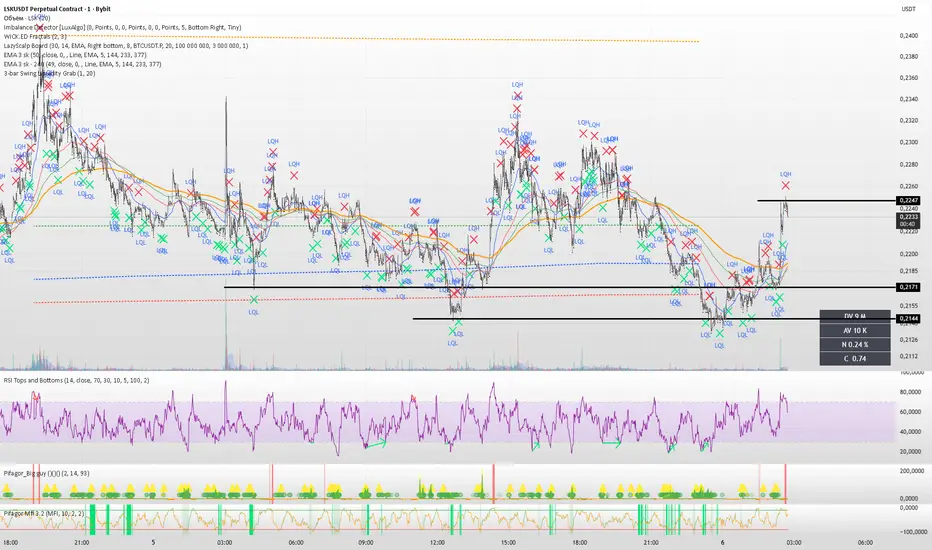Click the 12:00 marker on time axis

coord(437,542)
